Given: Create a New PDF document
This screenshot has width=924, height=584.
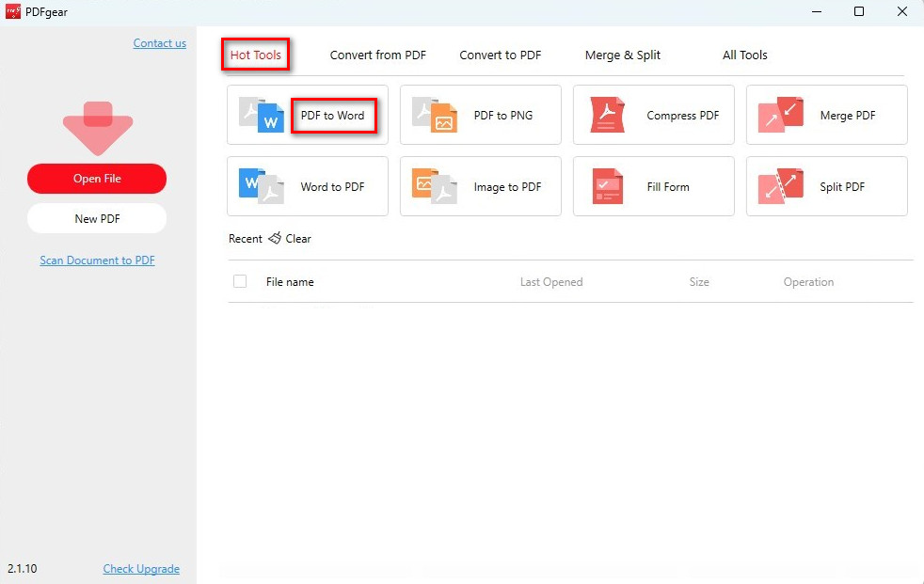Looking at the screenshot, I should click(97, 218).
